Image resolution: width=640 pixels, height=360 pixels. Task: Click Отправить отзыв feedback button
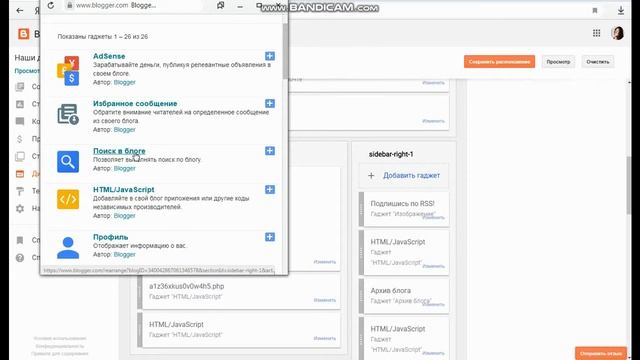coord(601,353)
